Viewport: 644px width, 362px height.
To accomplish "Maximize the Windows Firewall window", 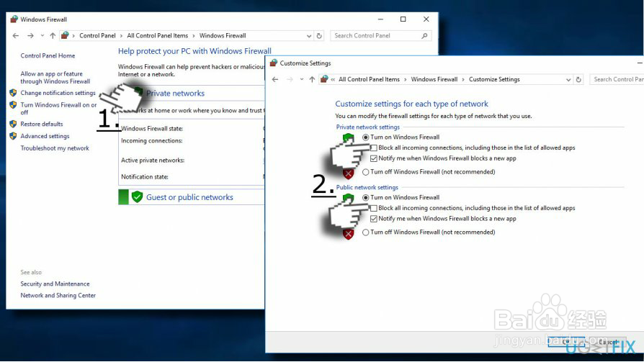I will click(403, 19).
